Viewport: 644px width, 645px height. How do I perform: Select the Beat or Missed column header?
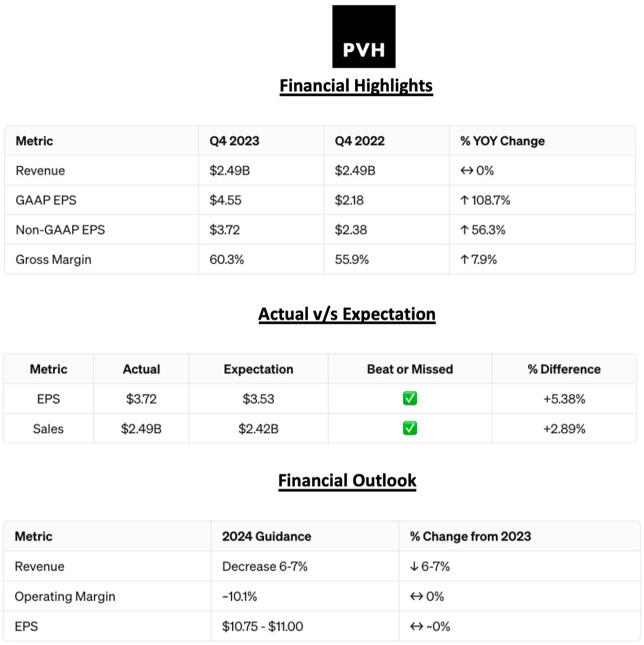point(410,370)
